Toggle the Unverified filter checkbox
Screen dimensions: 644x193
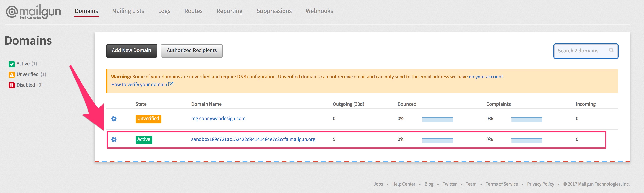(x=12, y=75)
